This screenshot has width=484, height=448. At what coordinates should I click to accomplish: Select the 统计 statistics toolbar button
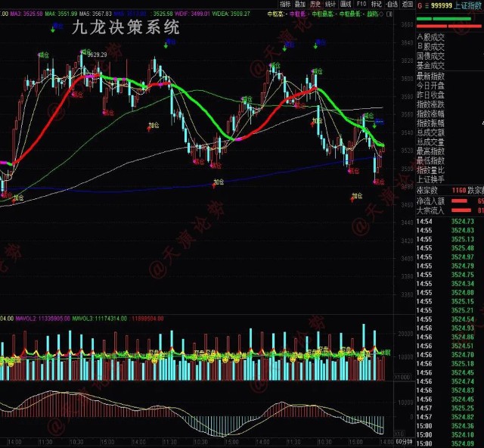[330, 4]
